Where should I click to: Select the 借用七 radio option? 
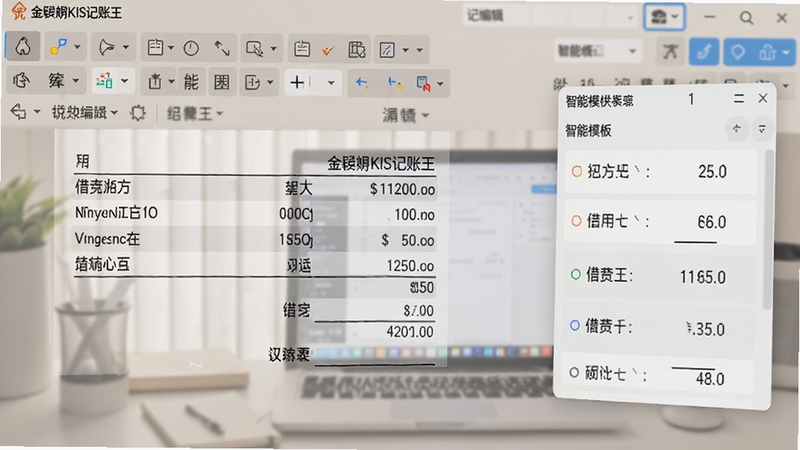click(x=576, y=221)
